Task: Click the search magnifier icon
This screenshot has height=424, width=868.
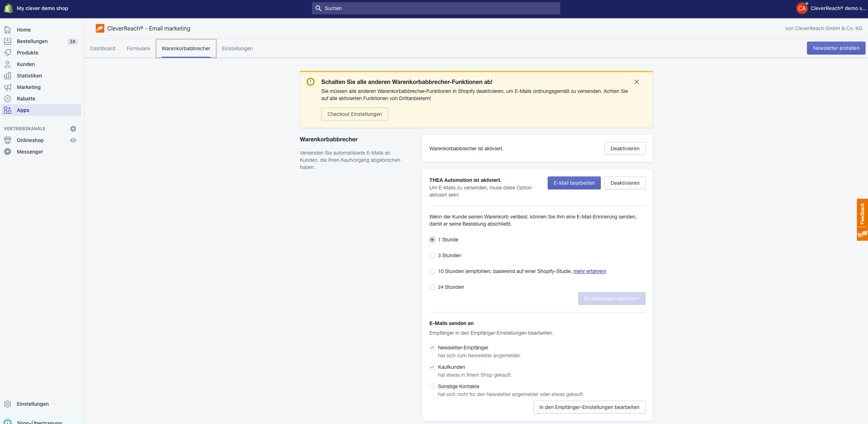Action: point(318,8)
